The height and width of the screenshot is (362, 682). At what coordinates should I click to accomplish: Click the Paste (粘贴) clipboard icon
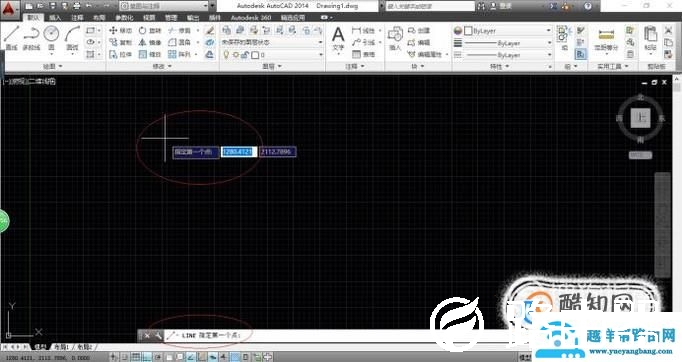click(x=650, y=35)
